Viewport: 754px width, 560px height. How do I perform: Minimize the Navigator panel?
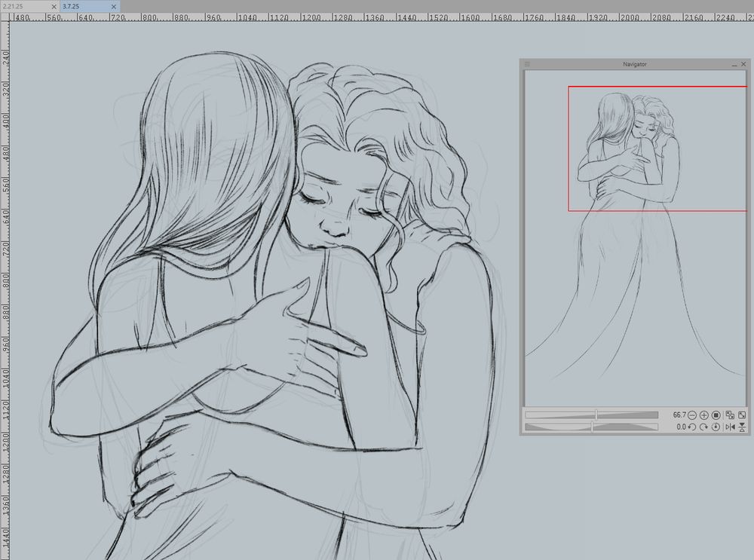734,64
